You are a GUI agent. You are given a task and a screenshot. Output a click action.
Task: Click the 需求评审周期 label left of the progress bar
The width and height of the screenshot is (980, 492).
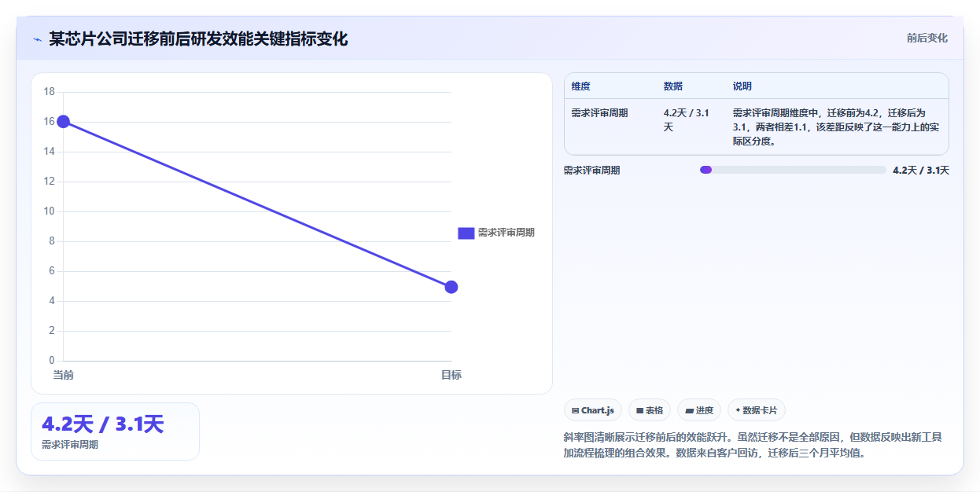pos(591,170)
